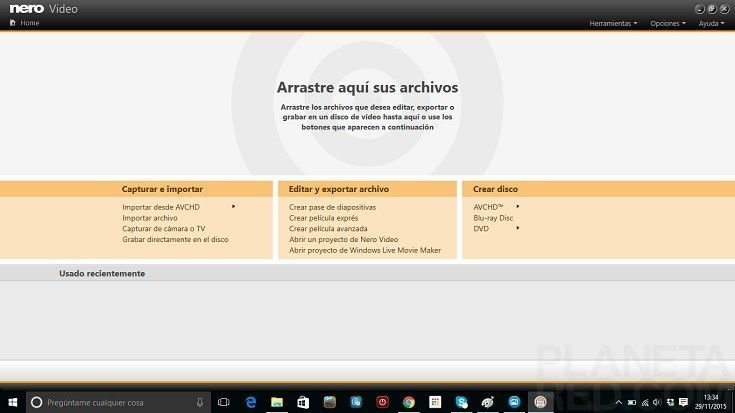Click the Cortana search box

(110, 402)
